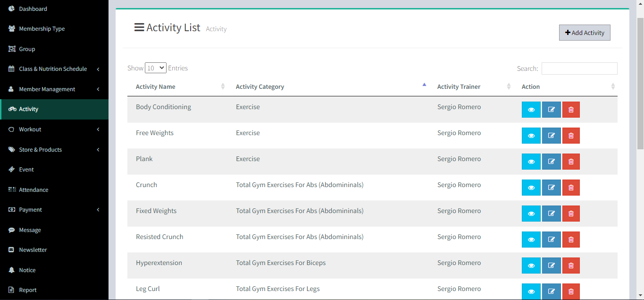The width and height of the screenshot is (644, 300).
Task: View the Plank activity details eye icon
Action: 531,162
